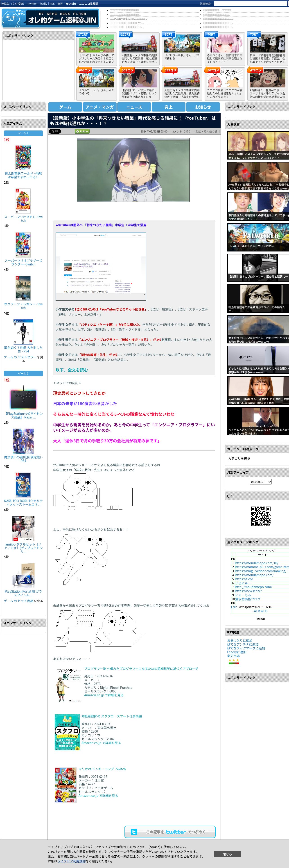Viewport: 289px width, 868px height.
Task: Open the マリオvs.ドンキーコング -Switch link
Action: click(x=102, y=769)
